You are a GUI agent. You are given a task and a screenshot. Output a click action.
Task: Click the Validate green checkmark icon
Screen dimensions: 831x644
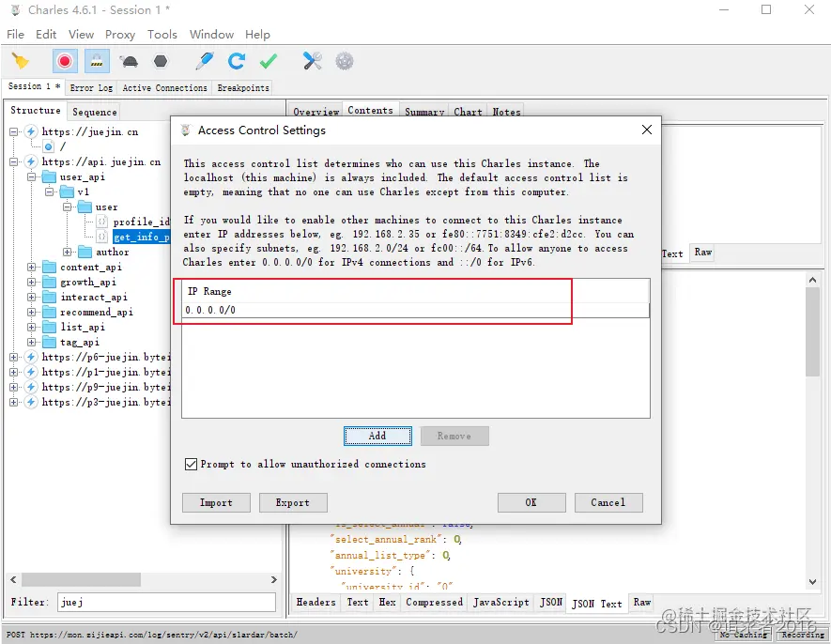(x=269, y=61)
